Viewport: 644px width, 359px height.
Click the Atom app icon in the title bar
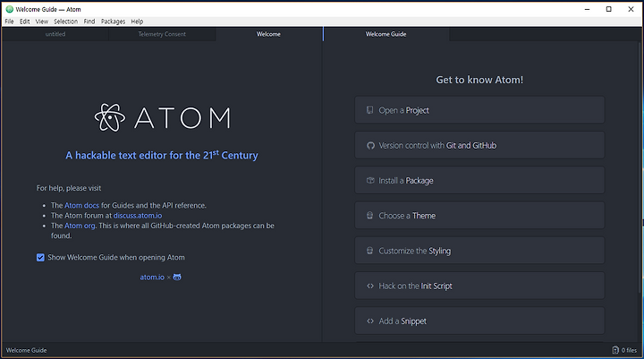coord(10,9)
